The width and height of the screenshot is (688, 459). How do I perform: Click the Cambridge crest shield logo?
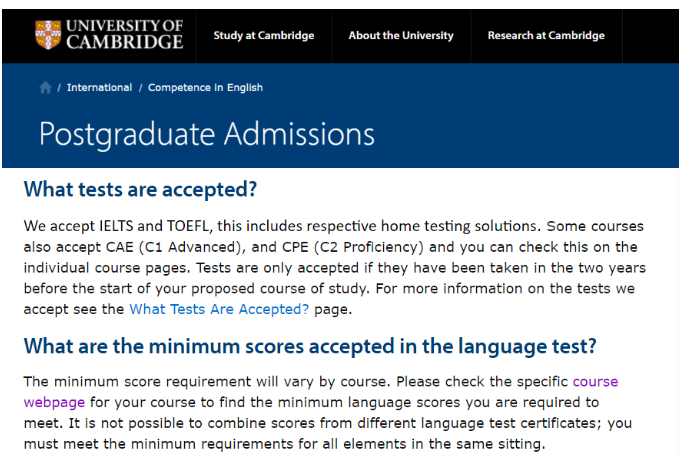click(48, 35)
